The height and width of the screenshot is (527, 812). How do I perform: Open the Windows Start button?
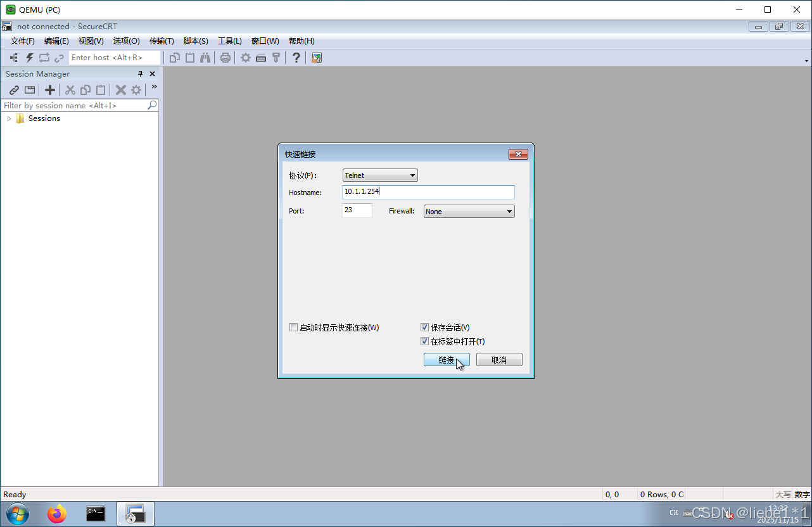point(17,513)
